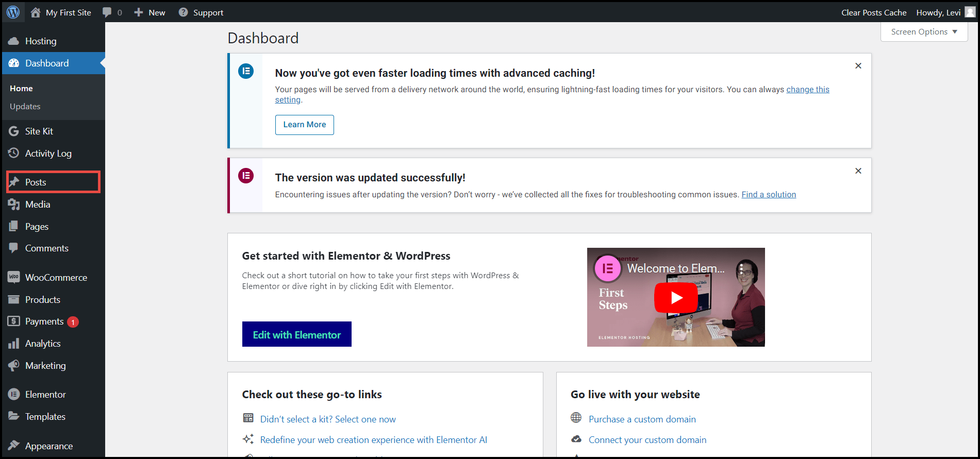The image size is (980, 459).
Task: Click the Pages icon in sidebar
Action: (x=14, y=226)
